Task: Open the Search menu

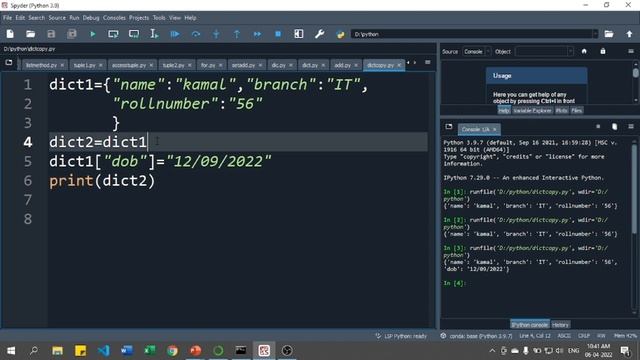Action: tap(36, 18)
